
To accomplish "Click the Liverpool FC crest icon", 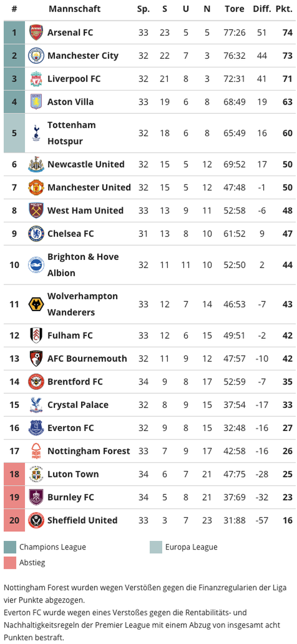I will [36, 79].
